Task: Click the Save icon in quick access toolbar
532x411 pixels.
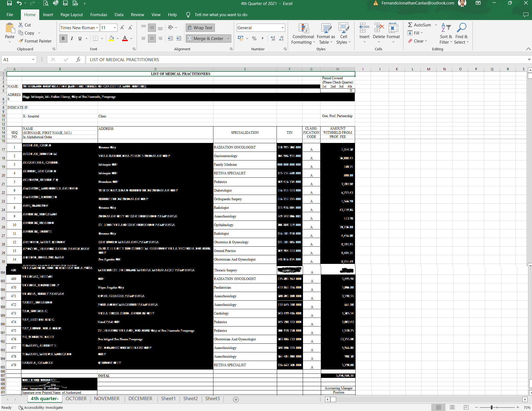Action: tap(9, 3)
